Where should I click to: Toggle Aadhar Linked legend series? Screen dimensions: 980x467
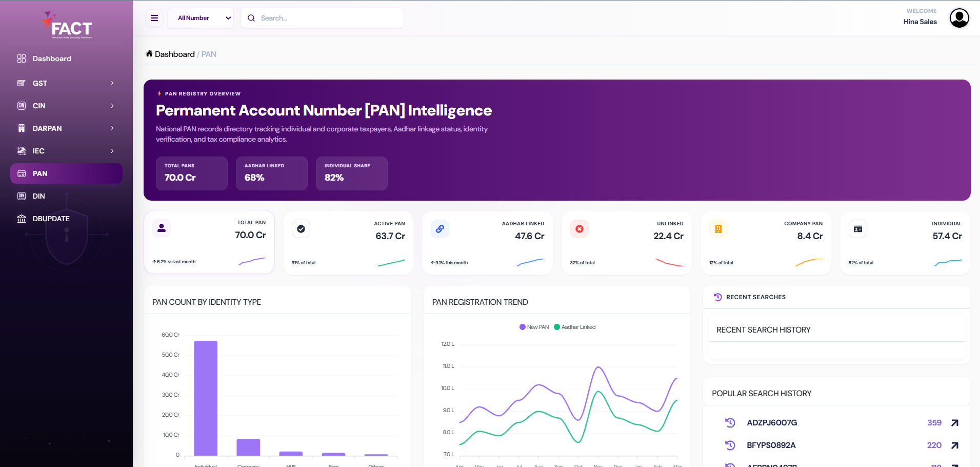(x=575, y=327)
